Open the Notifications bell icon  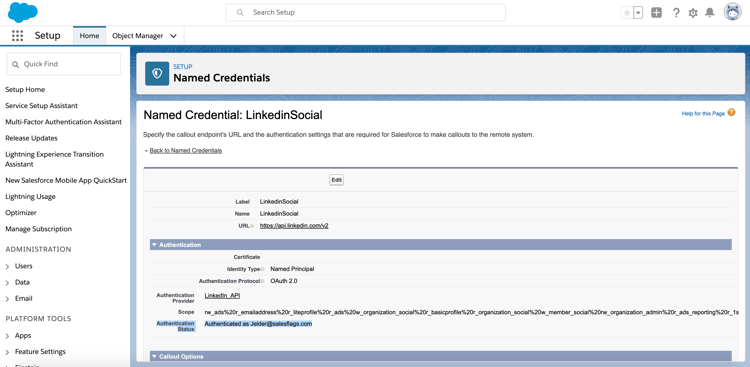(x=710, y=13)
